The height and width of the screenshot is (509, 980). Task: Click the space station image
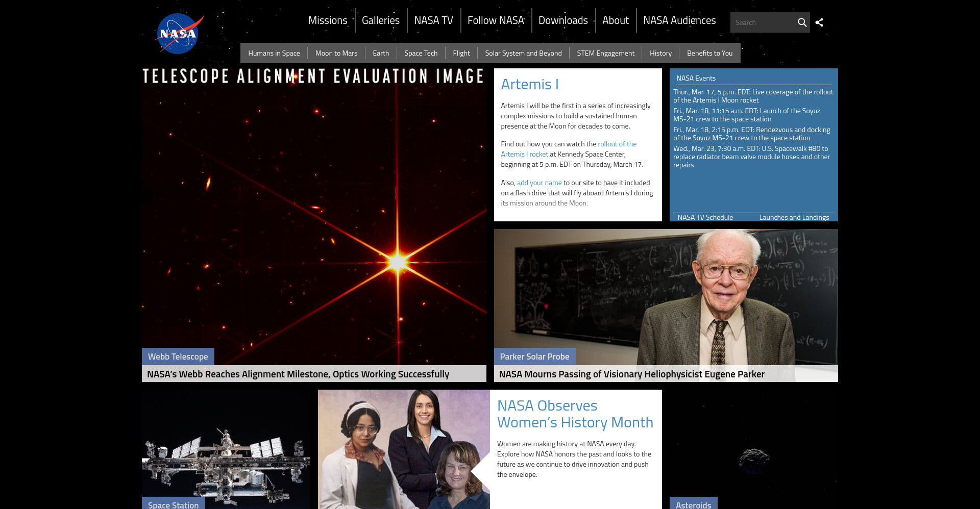tap(226, 449)
